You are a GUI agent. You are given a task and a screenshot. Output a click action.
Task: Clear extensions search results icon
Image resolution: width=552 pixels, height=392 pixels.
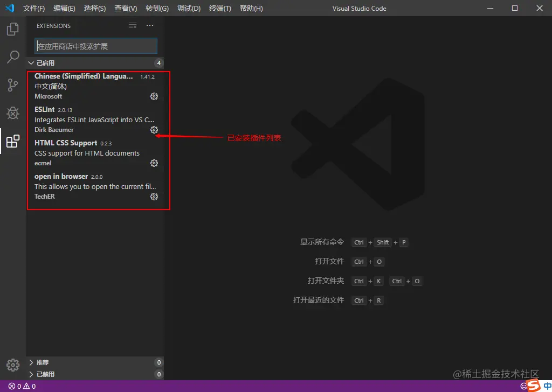(133, 25)
